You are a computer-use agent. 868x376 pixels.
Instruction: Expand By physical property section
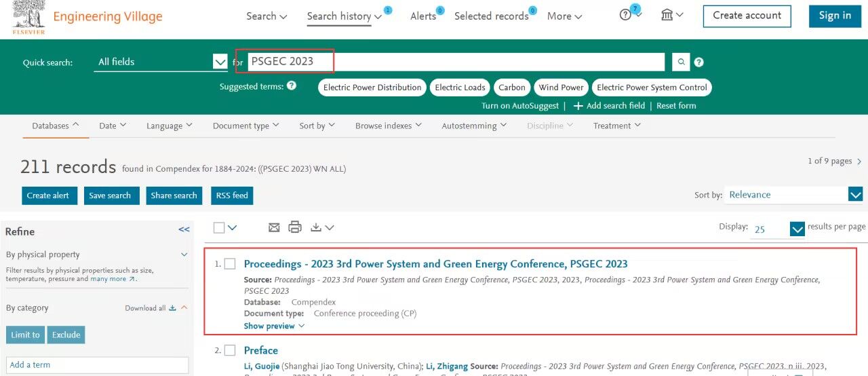[184, 255]
